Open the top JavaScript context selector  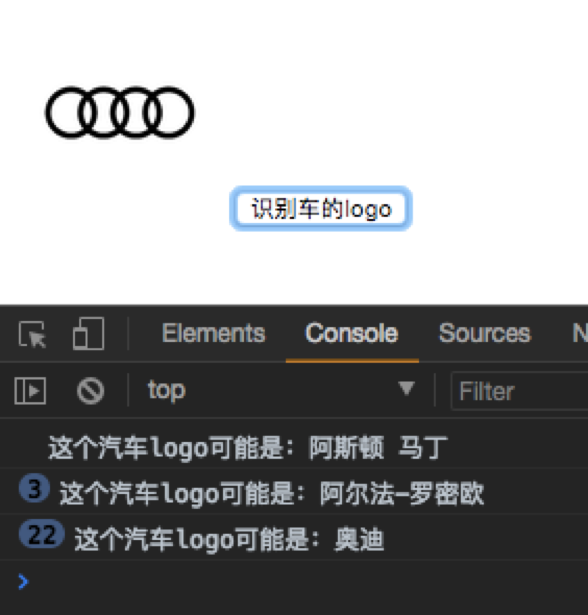coord(281,391)
